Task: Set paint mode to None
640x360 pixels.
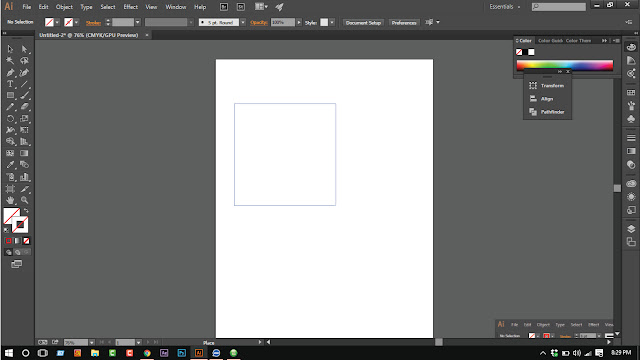Action: [x=26, y=241]
